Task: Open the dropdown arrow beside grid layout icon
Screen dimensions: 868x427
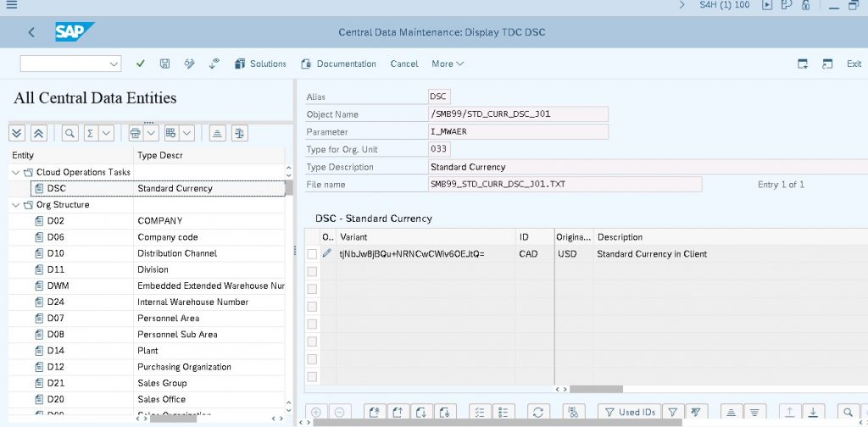Action: (x=187, y=133)
